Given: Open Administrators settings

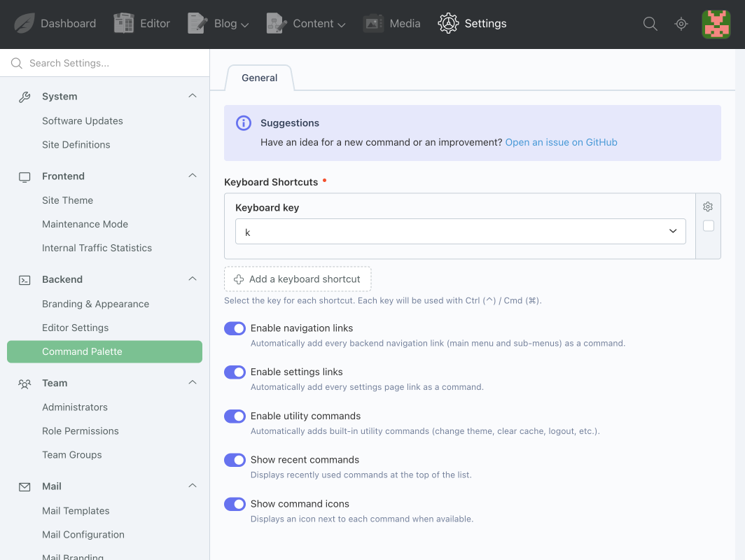Looking at the screenshot, I should [x=75, y=407].
